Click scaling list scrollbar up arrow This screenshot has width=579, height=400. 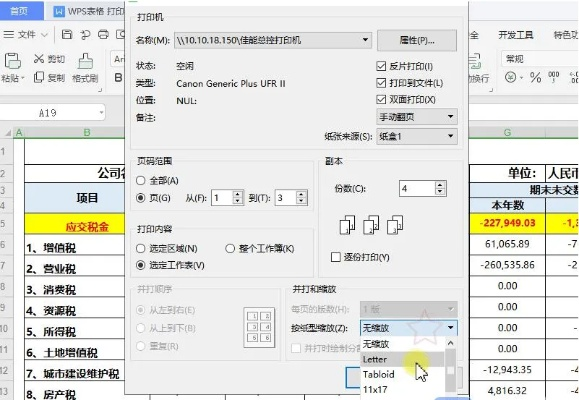pos(450,343)
